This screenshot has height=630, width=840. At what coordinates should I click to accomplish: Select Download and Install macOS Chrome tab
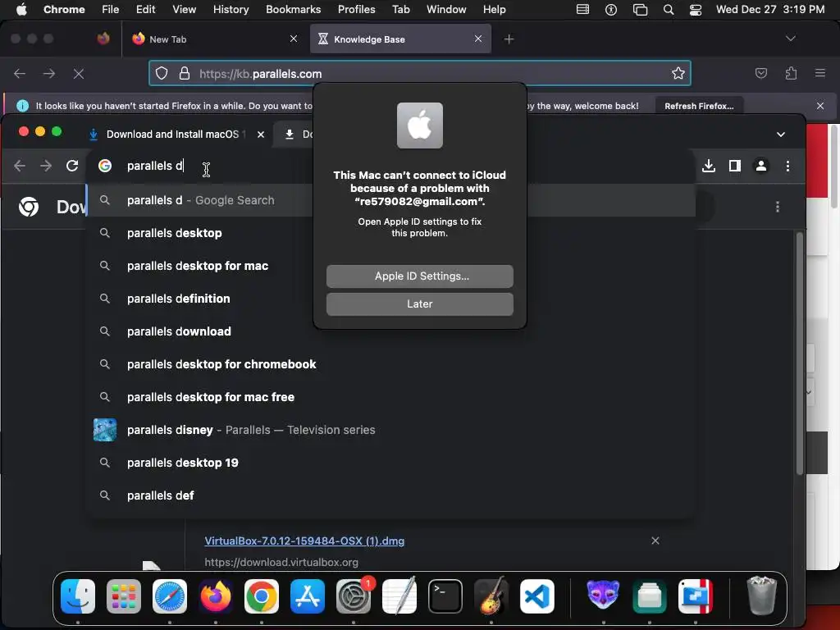[x=177, y=135]
